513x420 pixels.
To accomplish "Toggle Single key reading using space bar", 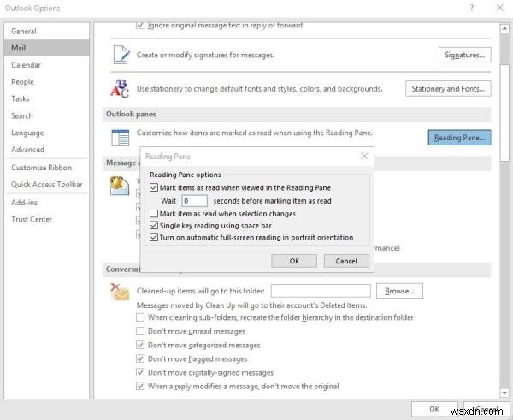I will pyautogui.click(x=153, y=225).
